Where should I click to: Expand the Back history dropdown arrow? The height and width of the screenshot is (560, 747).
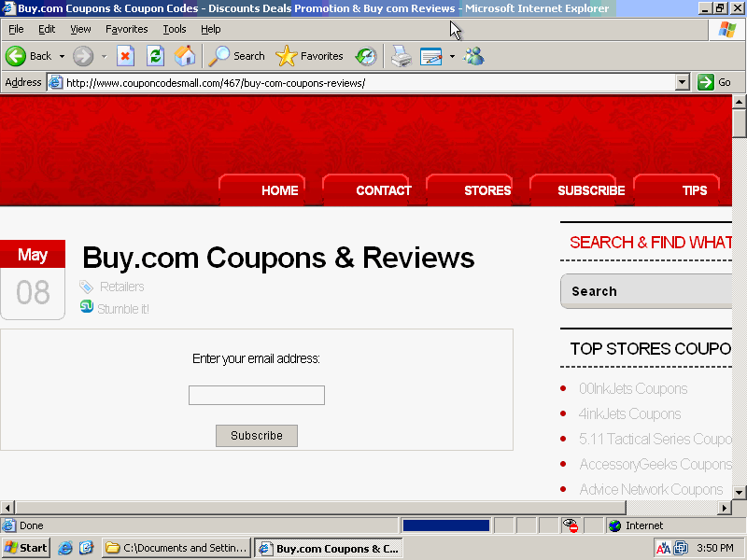coord(62,56)
